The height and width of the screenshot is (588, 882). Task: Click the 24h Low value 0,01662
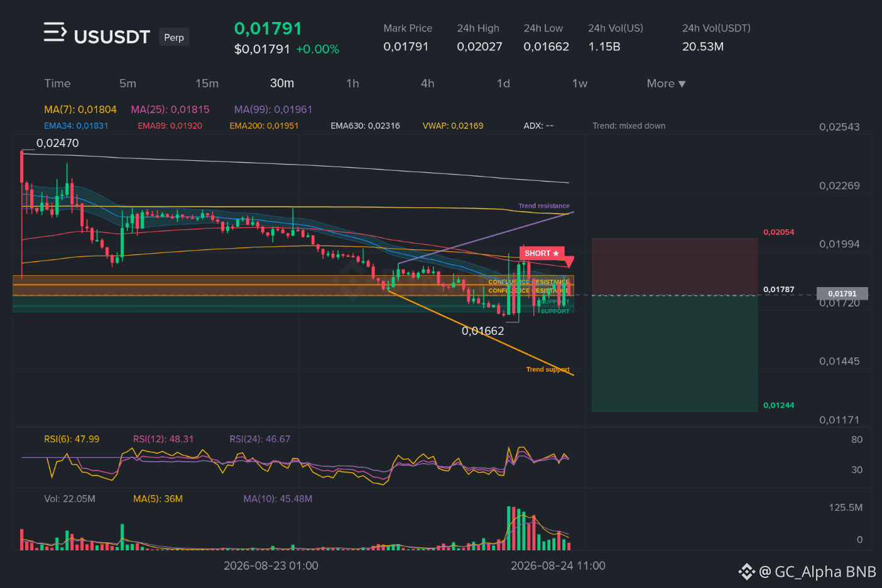[547, 46]
